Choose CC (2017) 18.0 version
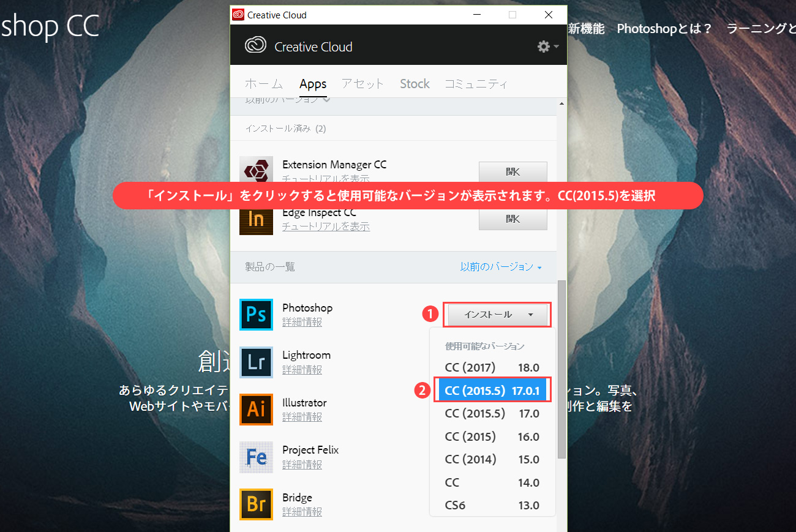796x532 pixels. pyautogui.click(x=492, y=368)
